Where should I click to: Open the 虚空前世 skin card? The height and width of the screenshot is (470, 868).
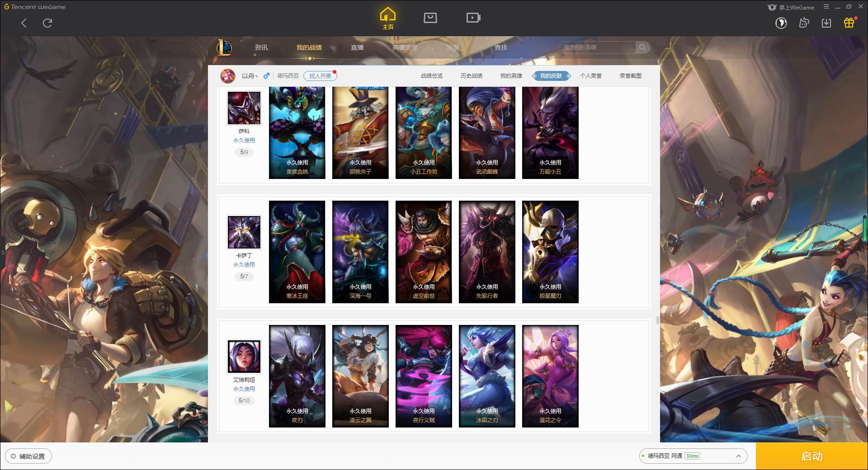tap(424, 252)
